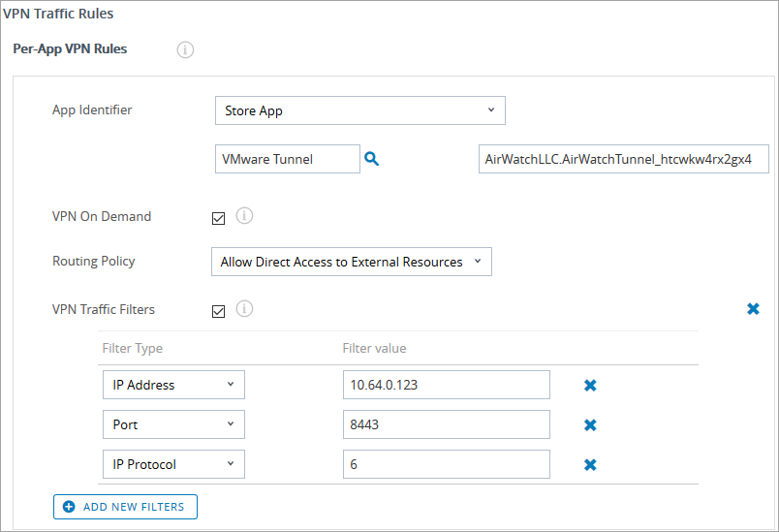The height and width of the screenshot is (532, 779).
Task: Click the Routing Policy label
Action: 93,262
